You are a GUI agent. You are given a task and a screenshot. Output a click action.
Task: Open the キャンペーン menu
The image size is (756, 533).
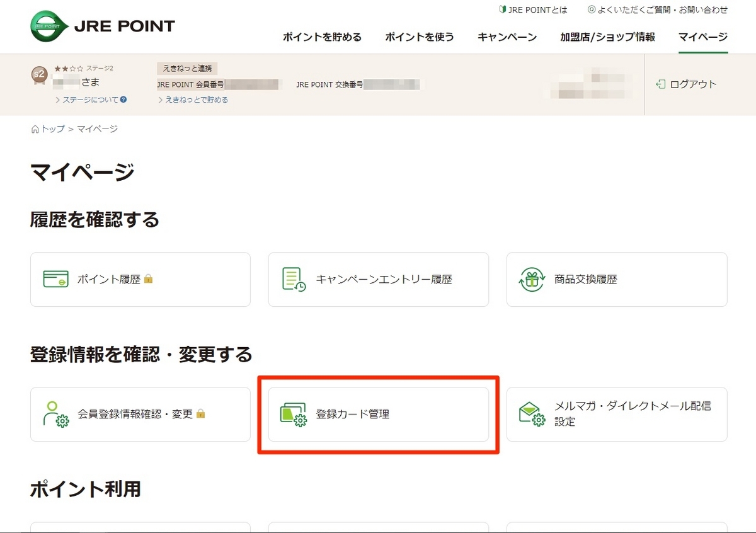click(507, 37)
